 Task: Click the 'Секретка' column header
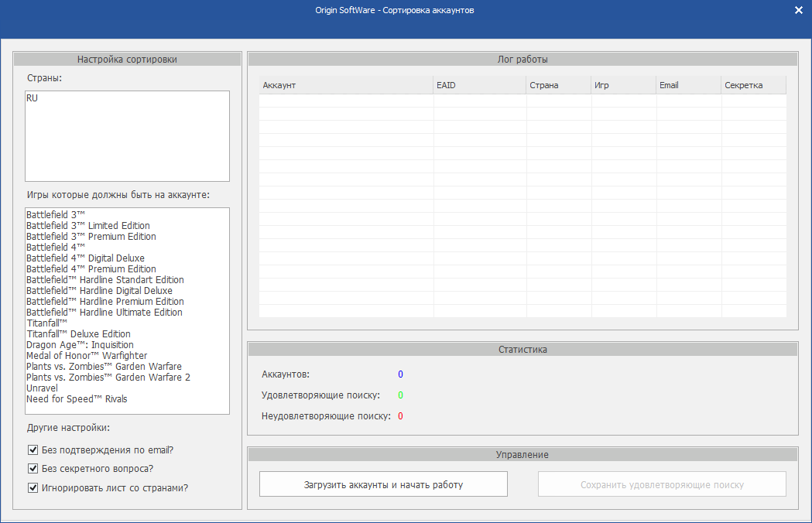tap(752, 85)
